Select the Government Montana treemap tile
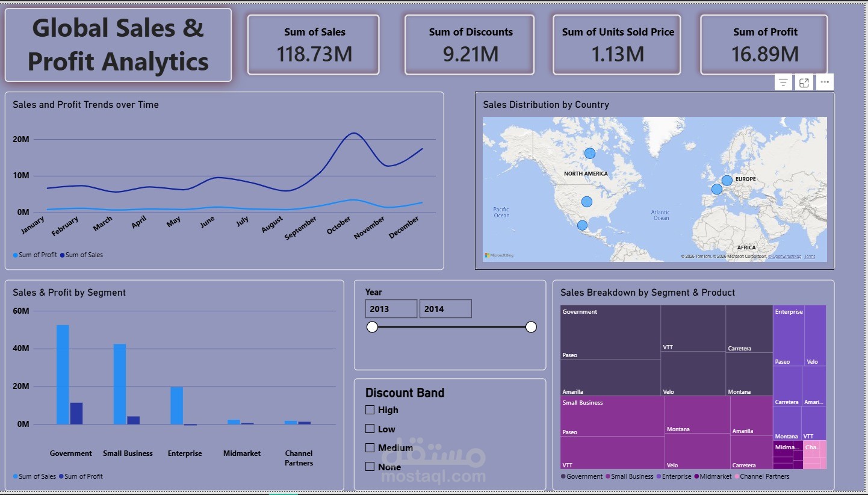This screenshot has height=495, width=868. pyautogui.click(x=749, y=374)
